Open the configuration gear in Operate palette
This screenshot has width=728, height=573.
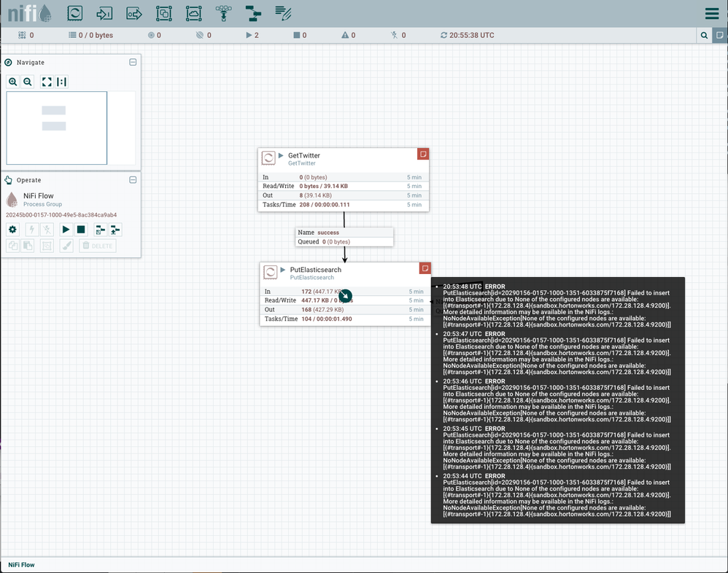click(12, 229)
